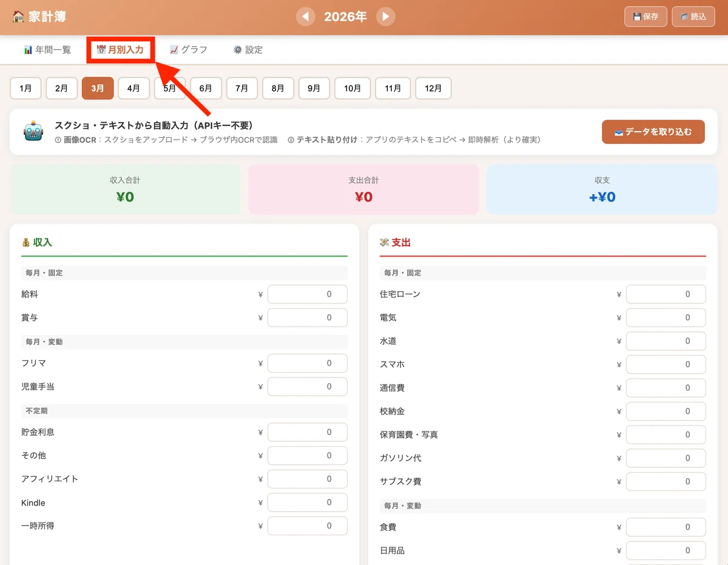This screenshot has width=728, height=565.
Task: Click the 児童手当 amount field
Action: (308, 387)
